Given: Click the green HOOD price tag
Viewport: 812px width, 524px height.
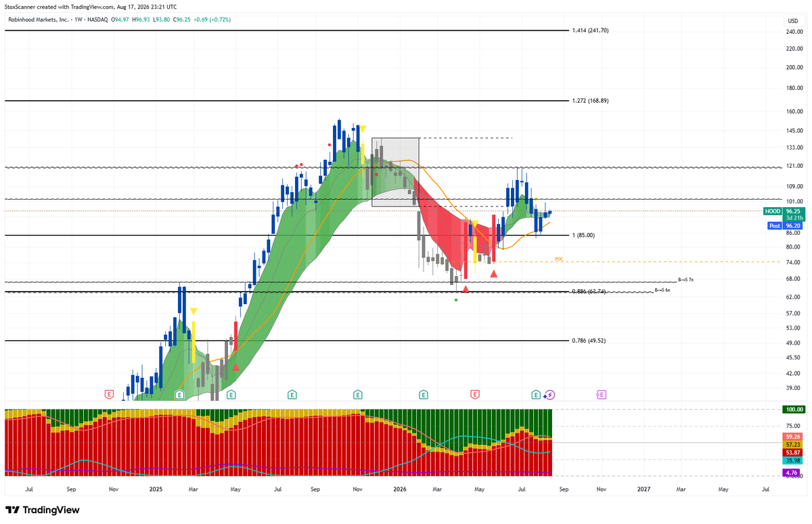Looking at the screenshot, I should tap(773, 211).
